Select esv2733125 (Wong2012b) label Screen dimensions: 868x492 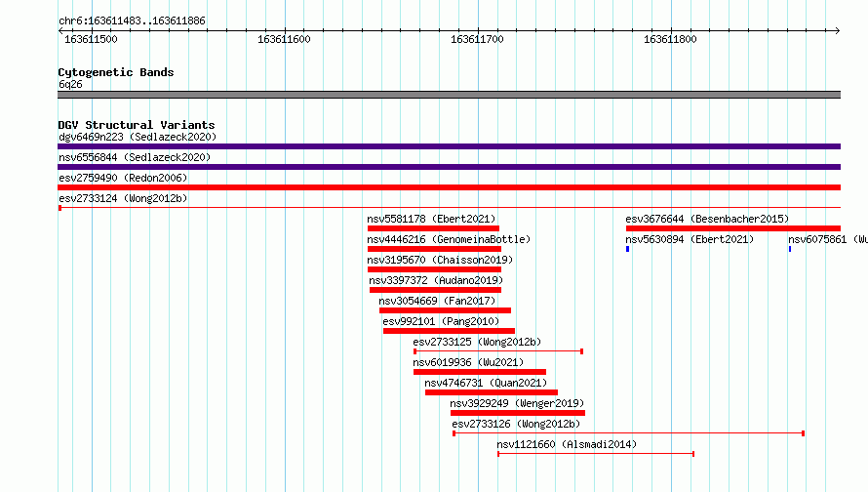click(477, 342)
